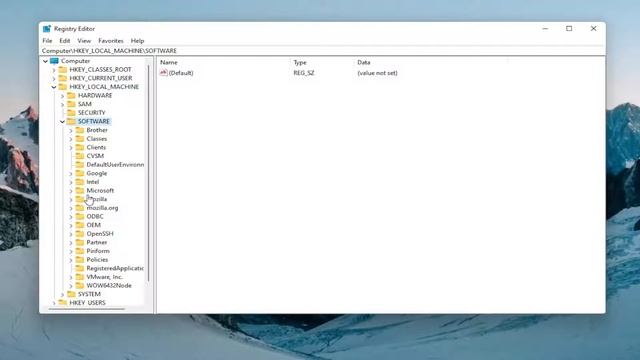Click the Intel folder icon
Viewport: 640px width, 360px height.
point(80,182)
